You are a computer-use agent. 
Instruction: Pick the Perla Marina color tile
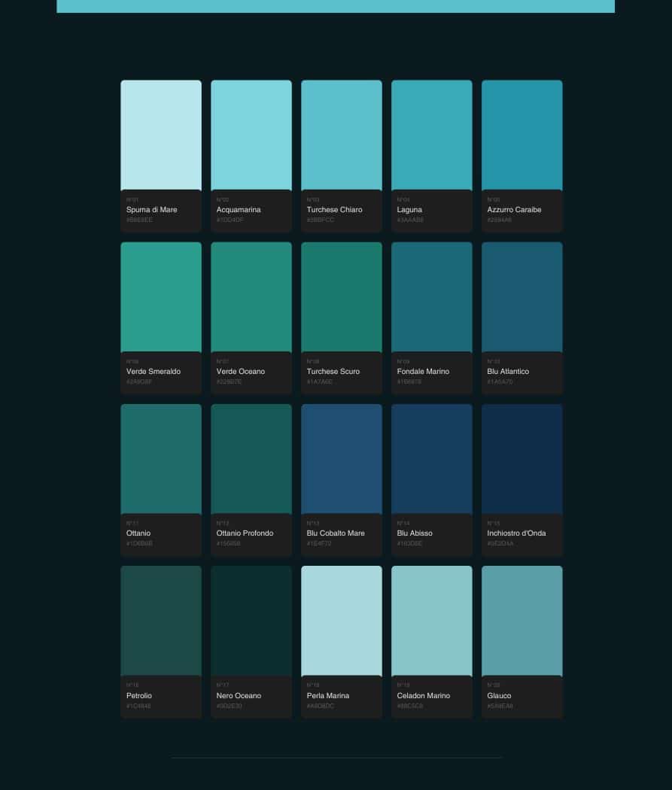tap(342, 621)
